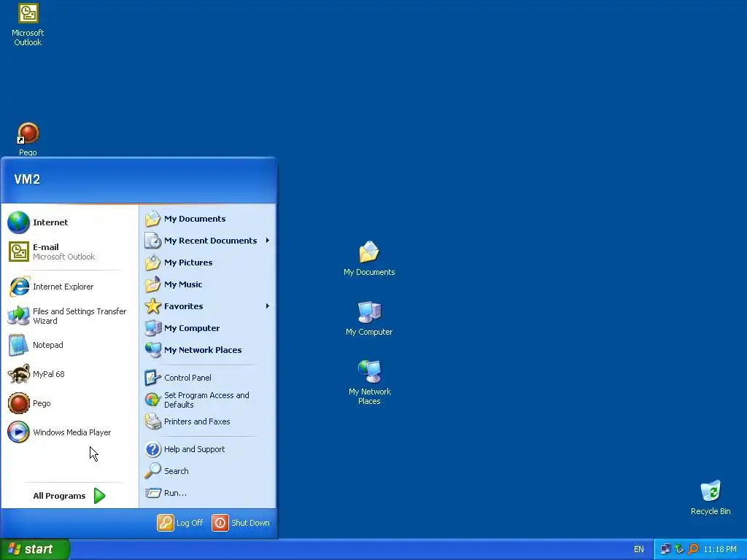The image size is (747, 560).
Task: Open My Network Places from Start menu
Action: coord(207,350)
